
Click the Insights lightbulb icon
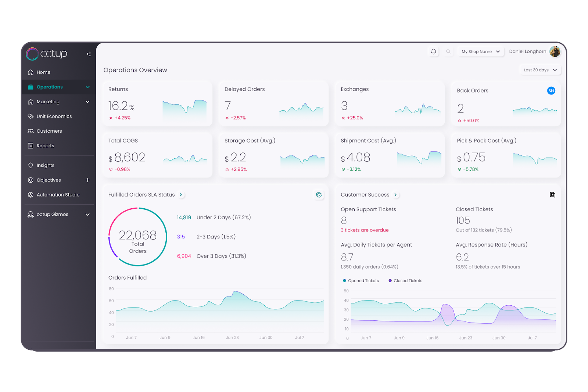pos(31,165)
